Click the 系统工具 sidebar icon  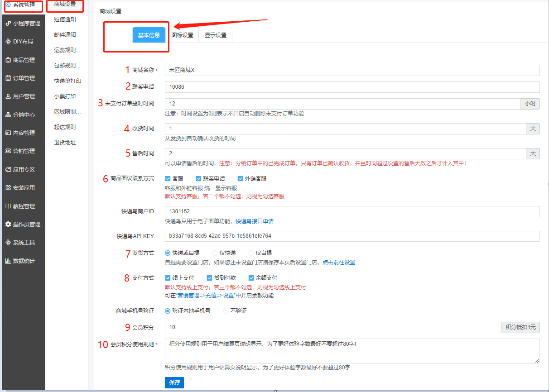click(x=8, y=242)
